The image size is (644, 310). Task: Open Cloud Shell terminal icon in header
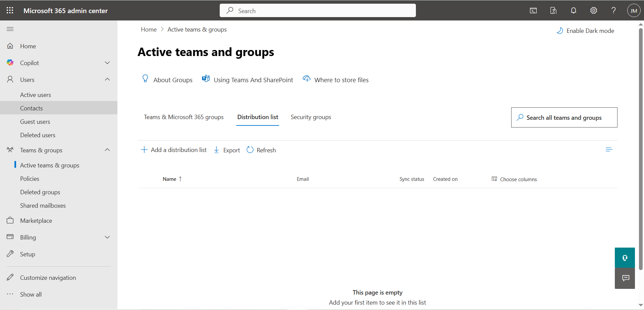point(533,11)
